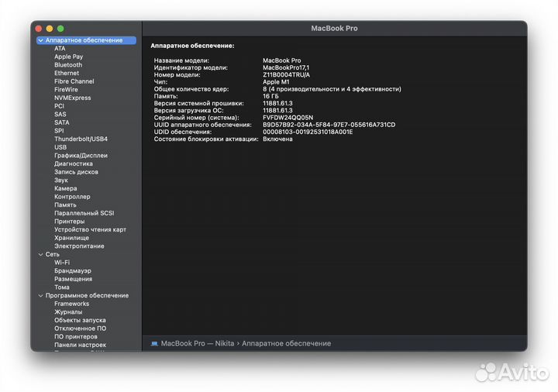Collapse the Программное обеспечение section chevron
This screenshot has height=392, width=558.
click(40, 296)
